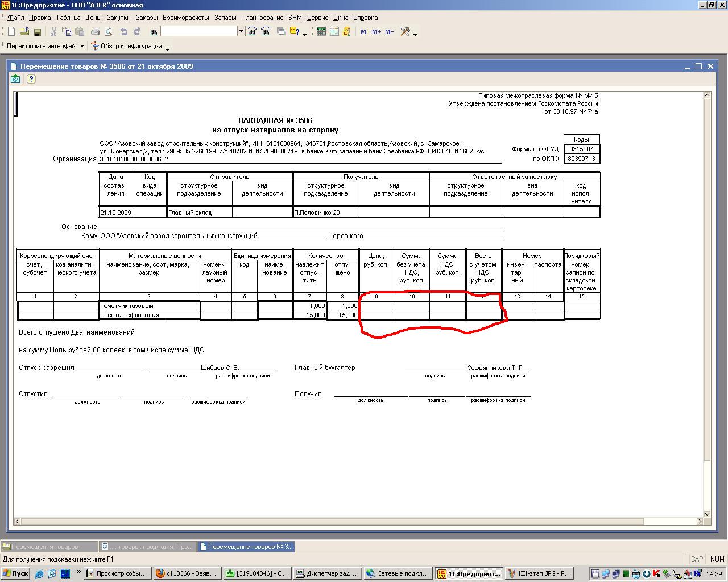Click the 21.10.2009 date cell
Viewport: 728px width, 582px height.
click(116, 213)
